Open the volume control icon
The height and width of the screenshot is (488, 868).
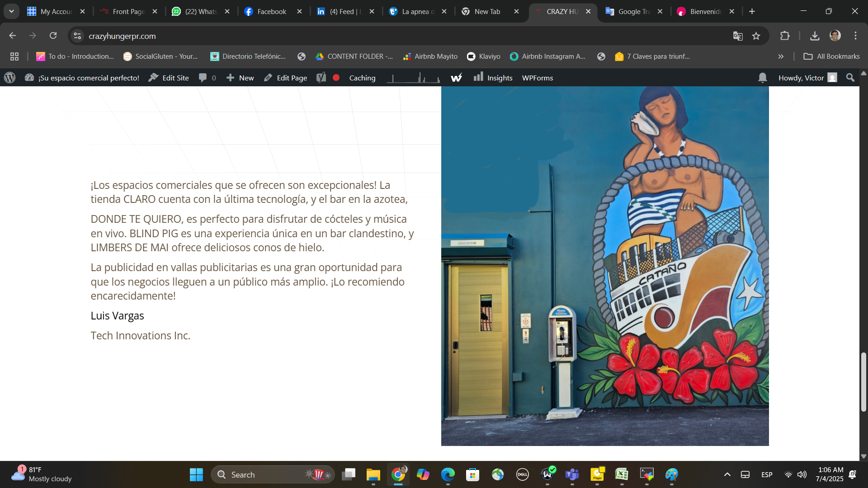[802, 474]
